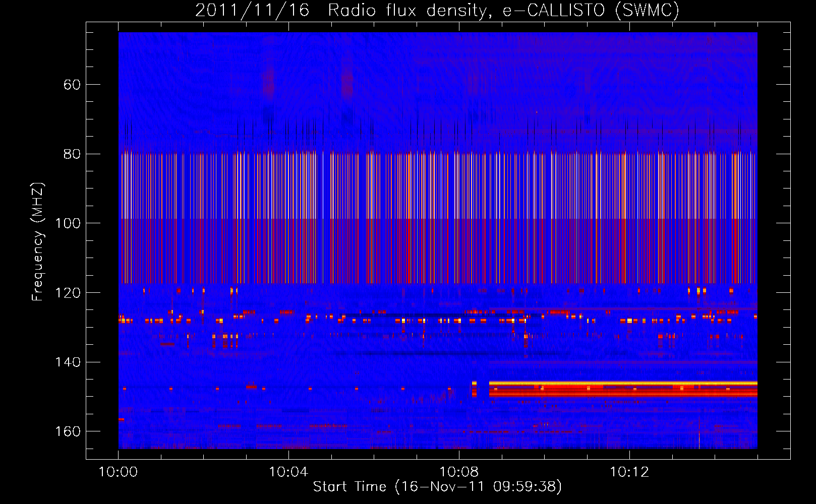Screen dimensions: 816x504
Task: Click the 10:12 time tick label
Action: pyautogui.click(x=629, y=472)
